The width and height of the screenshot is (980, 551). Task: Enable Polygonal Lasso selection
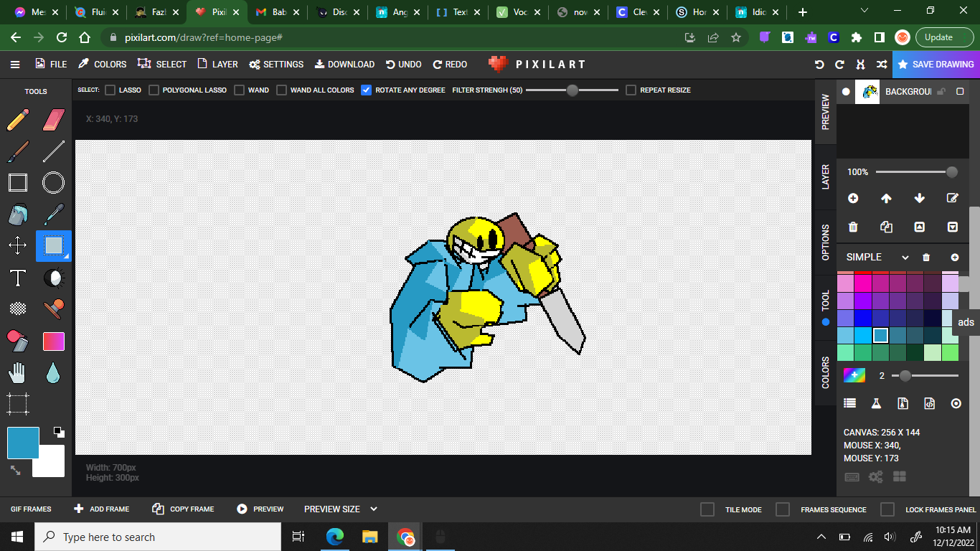coord(154,90)
